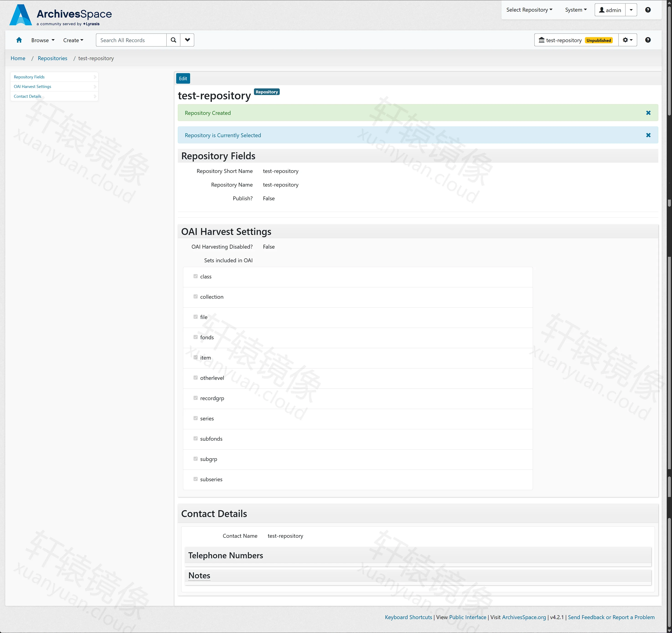
Task: Visit ArchivesSpace.org footer link
Action: tap(524, 617)
